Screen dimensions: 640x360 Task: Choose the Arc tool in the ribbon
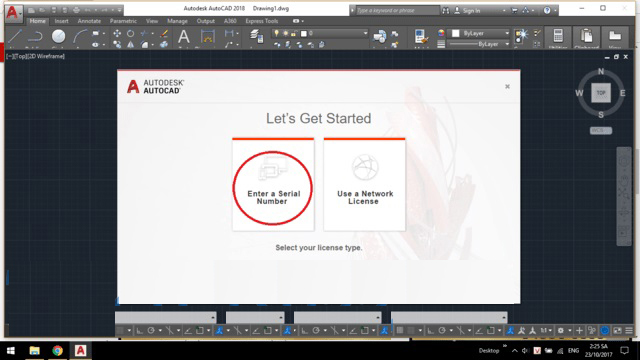[x=80, y=36]
